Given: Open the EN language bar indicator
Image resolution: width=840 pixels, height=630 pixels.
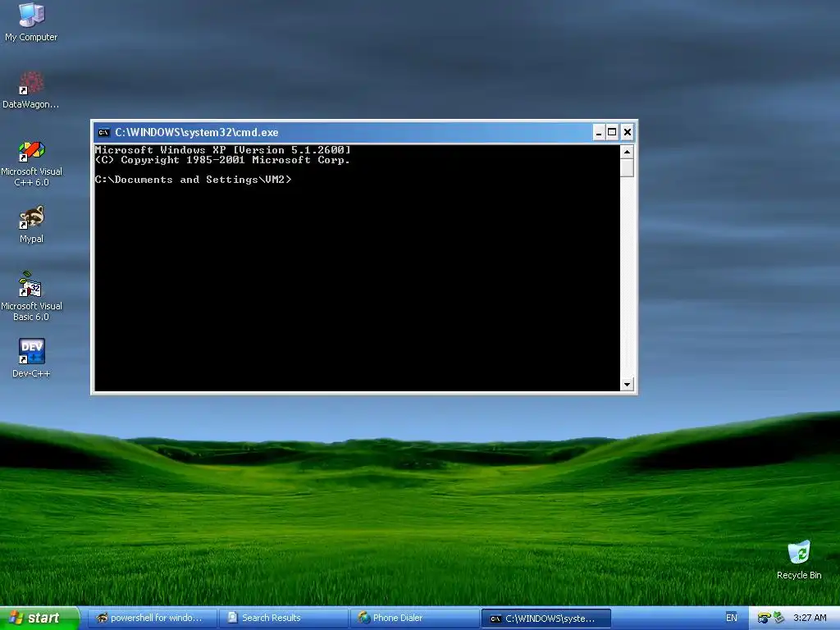Looking at the screenshot, I should [x=731, y=618].
